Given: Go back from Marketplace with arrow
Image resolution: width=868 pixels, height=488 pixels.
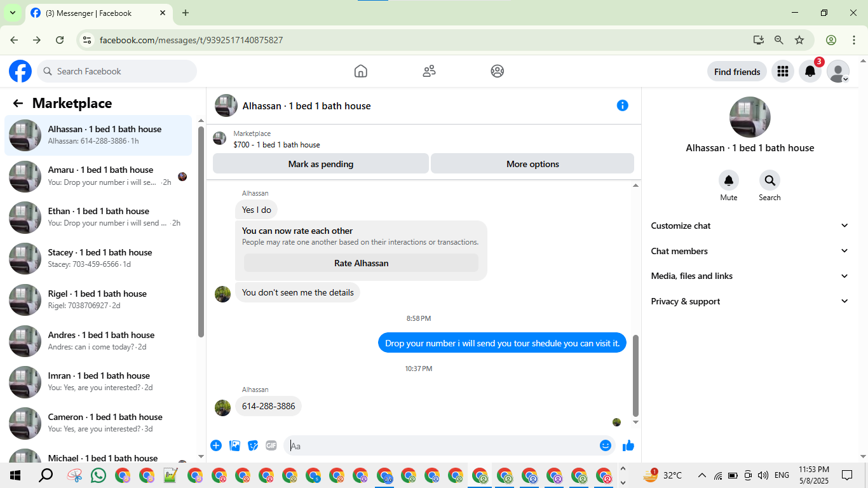Looking at the screenshot, I should pos(18,104).
